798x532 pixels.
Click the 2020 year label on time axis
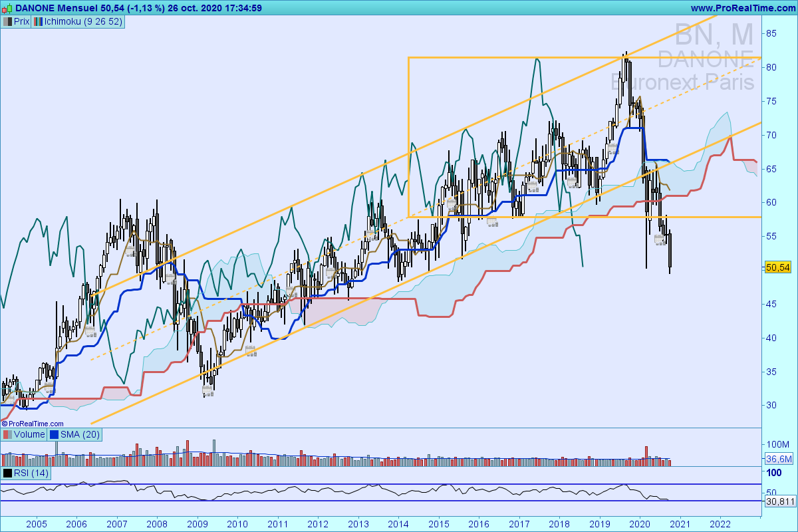point(640,524)
